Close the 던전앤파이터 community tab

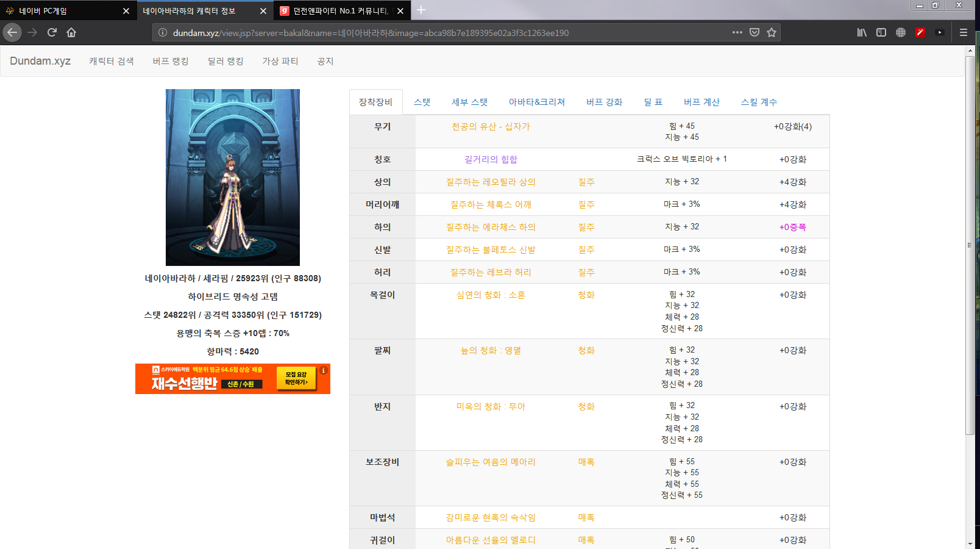[x=400, y=11]
